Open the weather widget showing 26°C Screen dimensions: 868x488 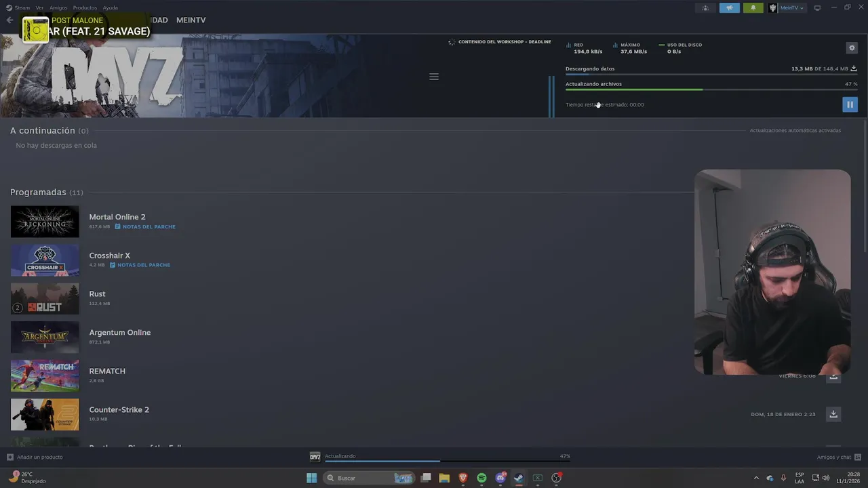click(x=27, y=478)
